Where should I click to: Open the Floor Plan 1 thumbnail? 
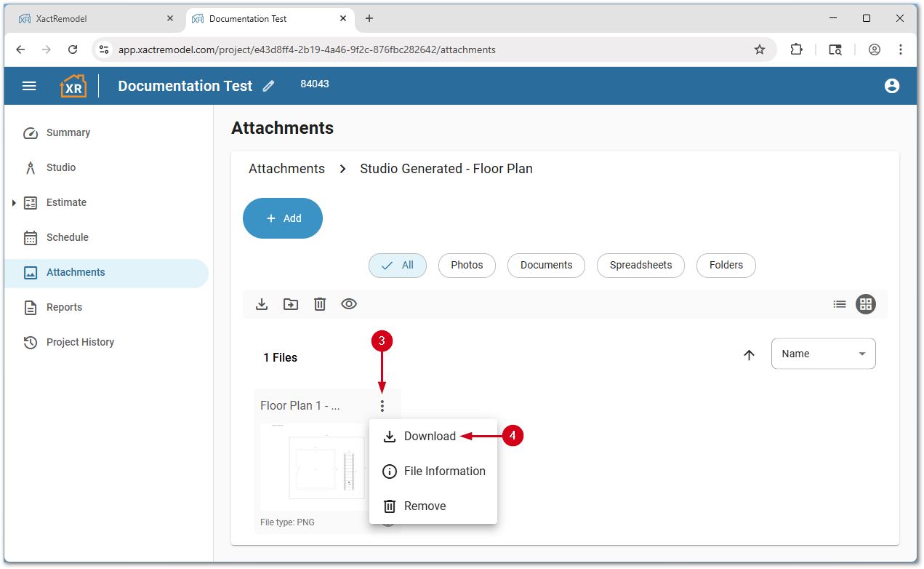coord(314,466)
